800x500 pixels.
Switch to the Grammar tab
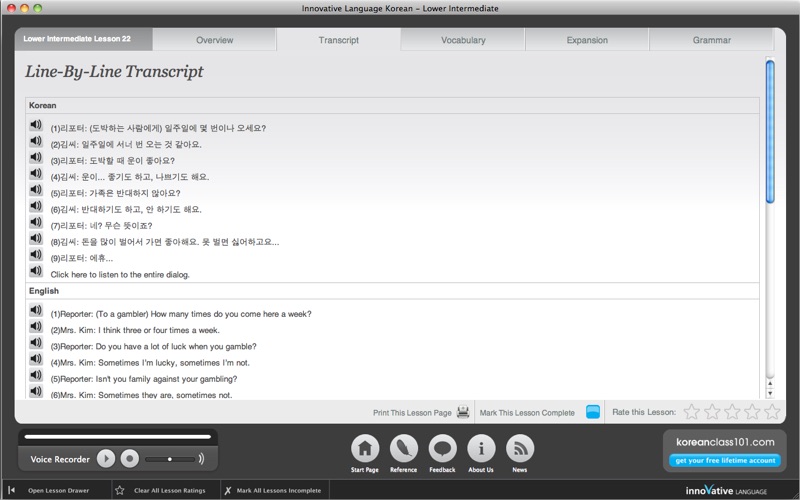pos(711,40)
